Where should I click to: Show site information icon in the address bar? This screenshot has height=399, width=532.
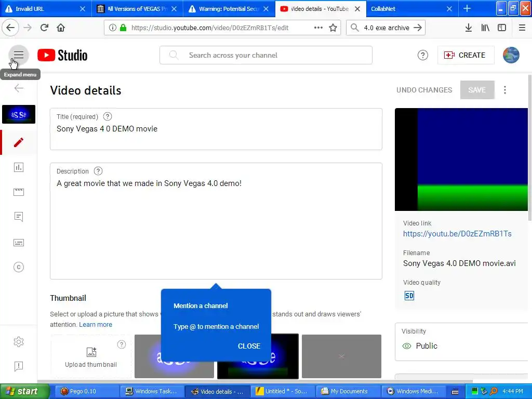113,28
